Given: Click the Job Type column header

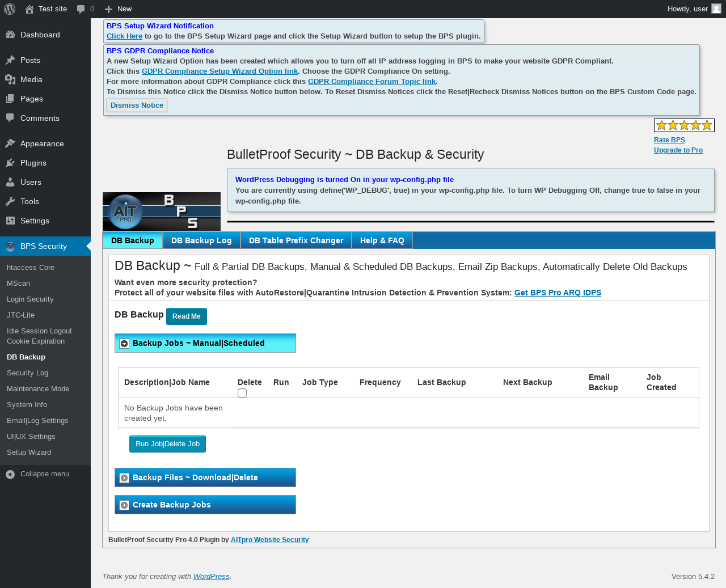Looking at the screenshot, I should [x=320, y=382].
